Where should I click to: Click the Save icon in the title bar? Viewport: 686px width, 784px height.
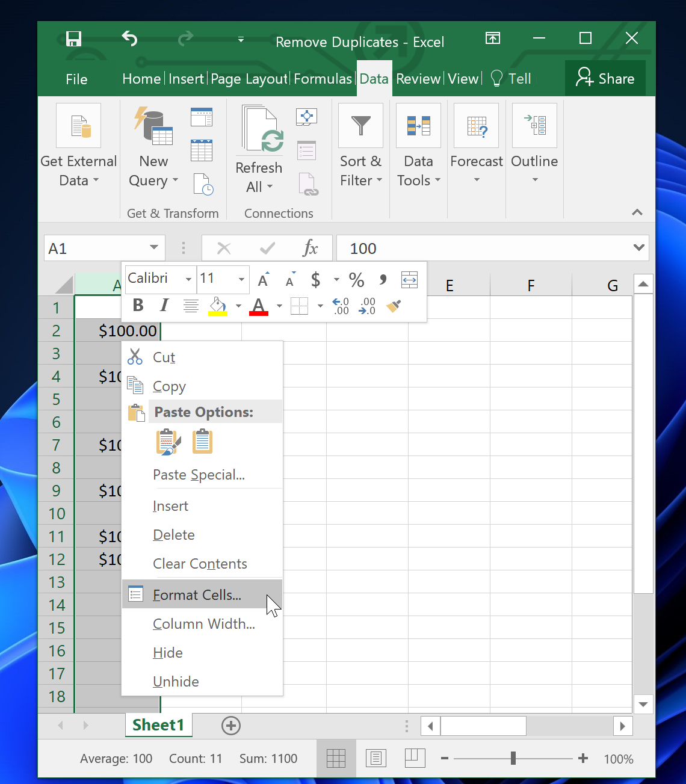point(73,39)
